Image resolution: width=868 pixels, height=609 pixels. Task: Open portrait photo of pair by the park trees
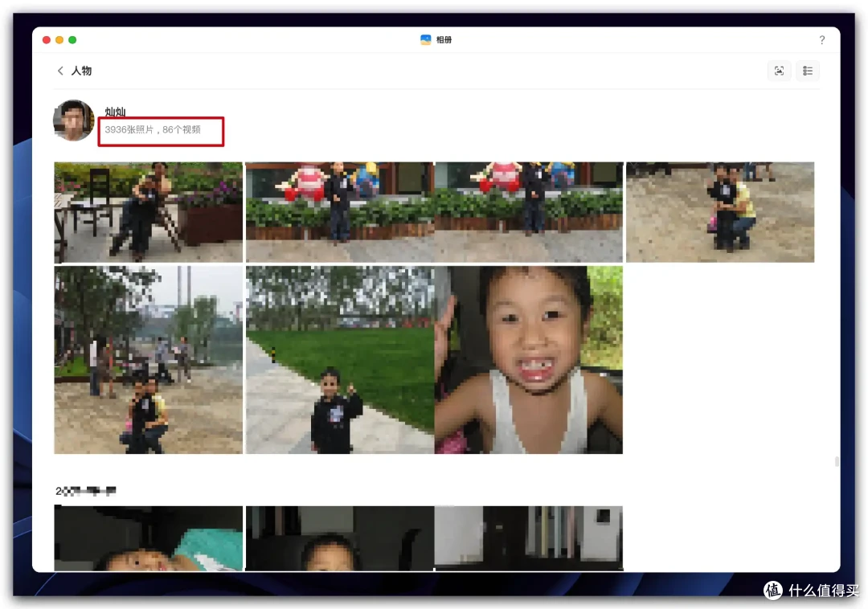pyautogui.click(x=149, y=360)
